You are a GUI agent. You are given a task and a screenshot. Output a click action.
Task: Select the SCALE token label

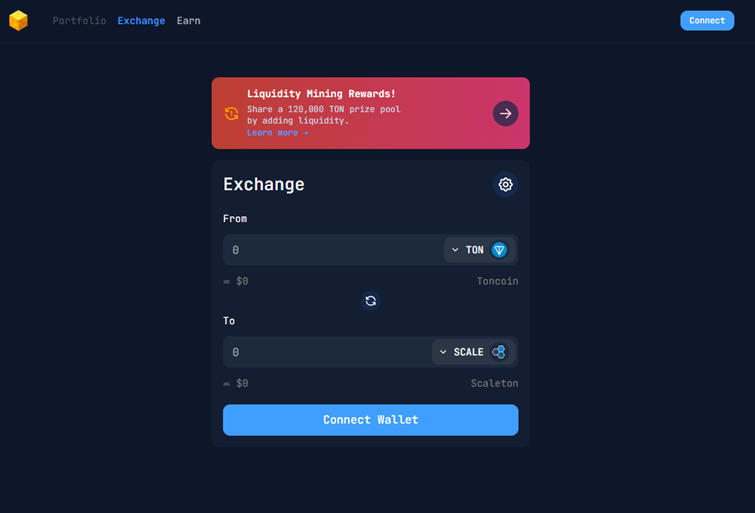468,352
